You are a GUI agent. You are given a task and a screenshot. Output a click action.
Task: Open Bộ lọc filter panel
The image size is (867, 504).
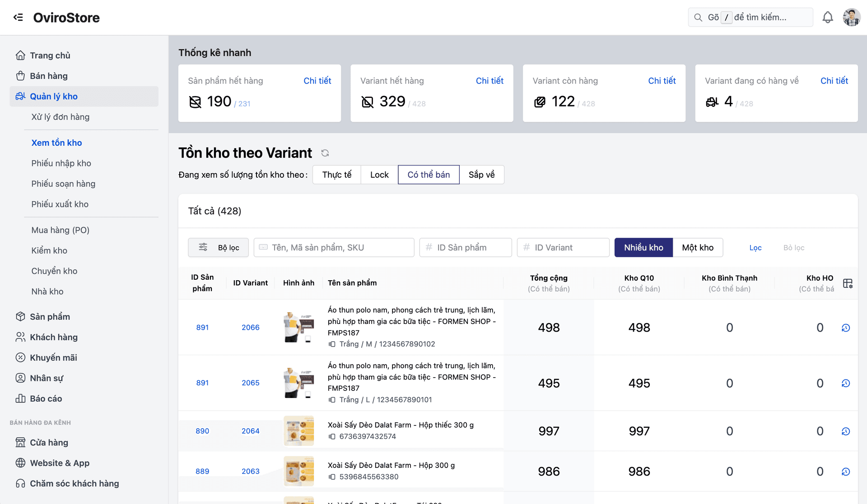click(219, 248)
